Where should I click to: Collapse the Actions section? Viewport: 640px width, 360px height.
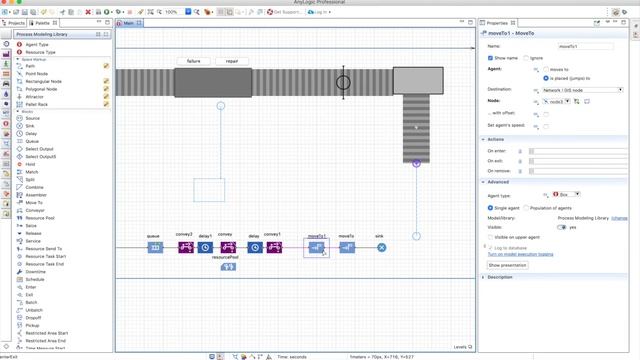(x=483, y=140)
